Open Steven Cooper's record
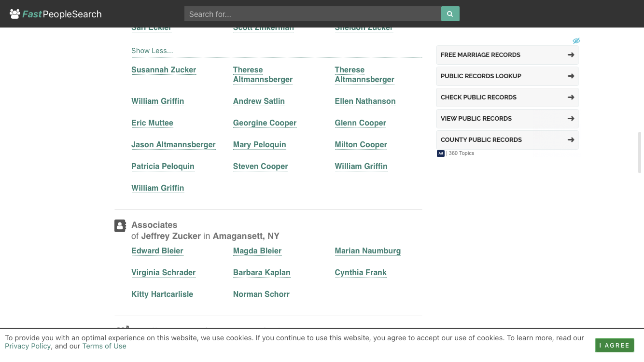This screenshot has width=644, height=362. [x=260, y=166]
